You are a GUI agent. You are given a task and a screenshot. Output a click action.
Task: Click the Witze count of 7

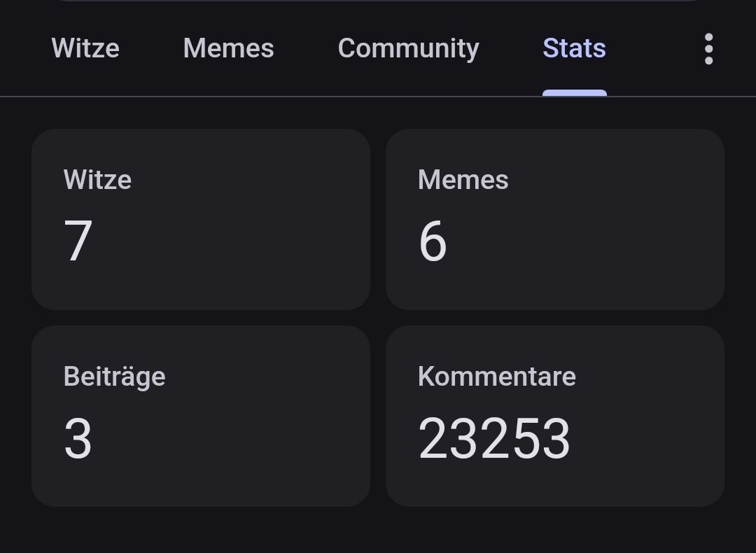[78, 241]
